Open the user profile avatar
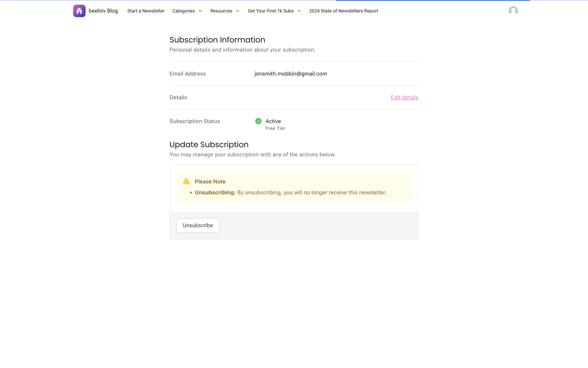The width and height of the screenshot is (588, 368). coord(513,11)
